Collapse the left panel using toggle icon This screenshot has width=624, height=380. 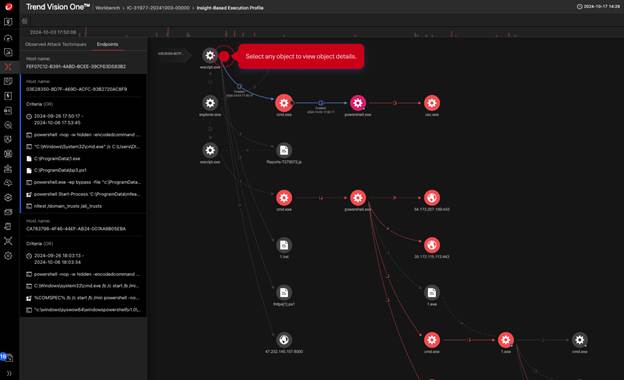tap(25, 21)
